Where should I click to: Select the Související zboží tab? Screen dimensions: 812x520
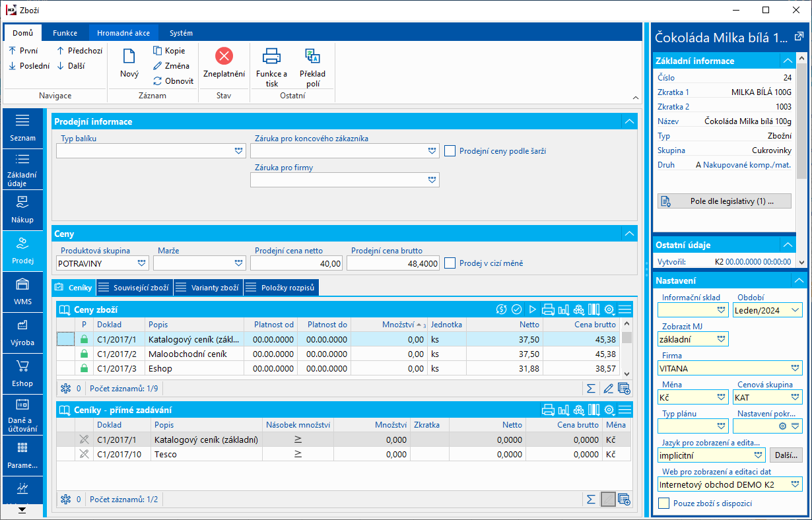point(136,288)
